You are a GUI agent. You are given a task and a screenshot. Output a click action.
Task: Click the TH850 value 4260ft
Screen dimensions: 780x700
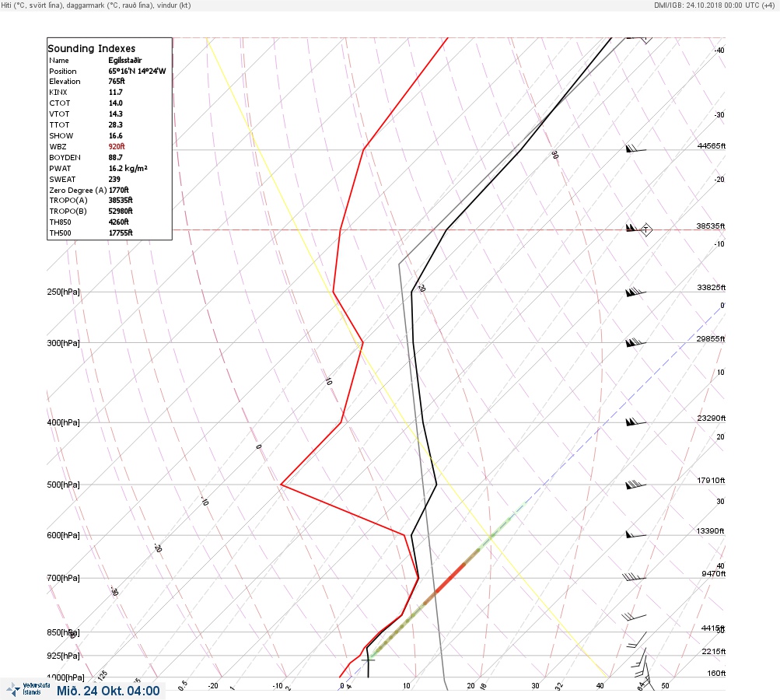(118, 222)
